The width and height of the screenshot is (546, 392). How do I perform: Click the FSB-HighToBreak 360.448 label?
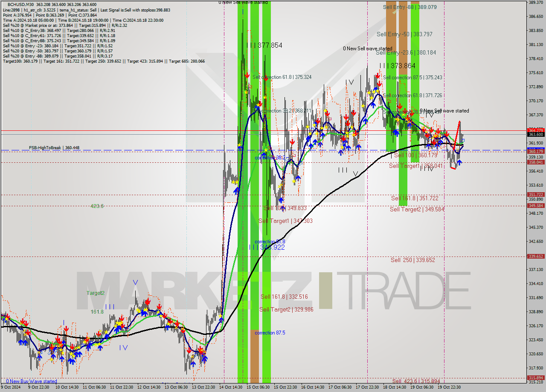tap(54, 148)
